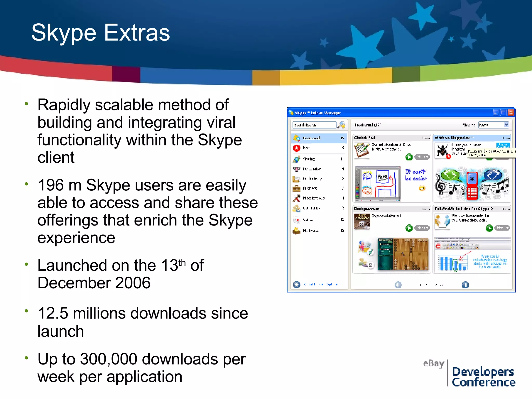Open the category with the dice icon
Viewport: 532px width, 399px height.
pyautogui.click(x=320, y=220)
